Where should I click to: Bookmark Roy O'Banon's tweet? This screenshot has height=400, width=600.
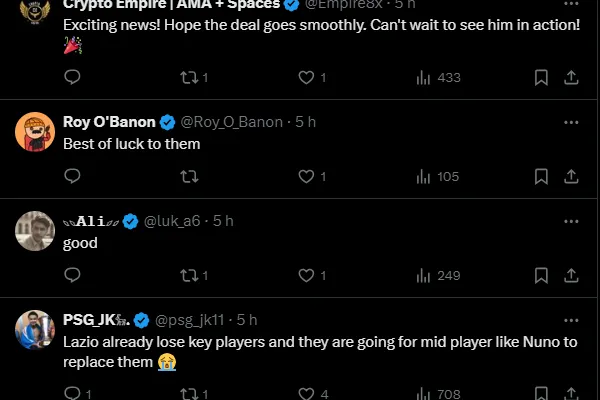[541, 176]
